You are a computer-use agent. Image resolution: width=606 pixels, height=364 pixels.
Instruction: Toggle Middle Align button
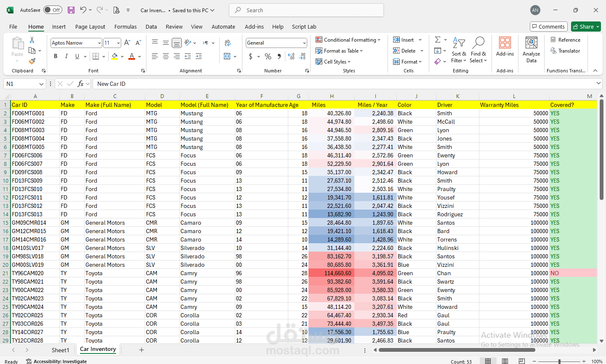[x=166, y=43]
